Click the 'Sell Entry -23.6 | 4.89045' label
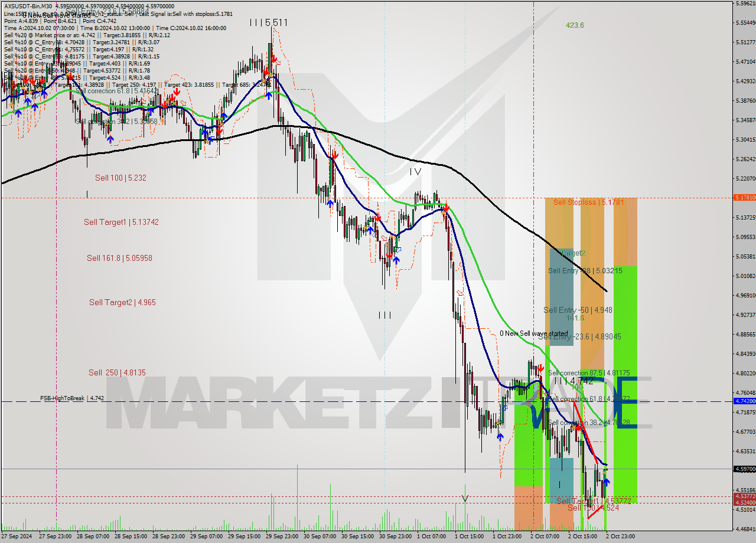 579,337
